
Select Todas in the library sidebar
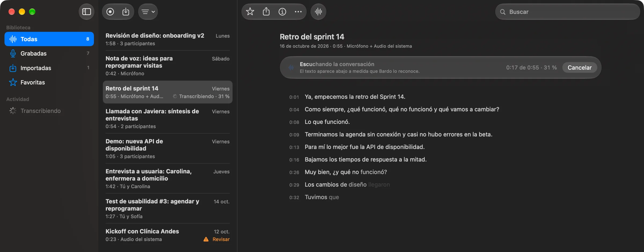coord(49,39)
